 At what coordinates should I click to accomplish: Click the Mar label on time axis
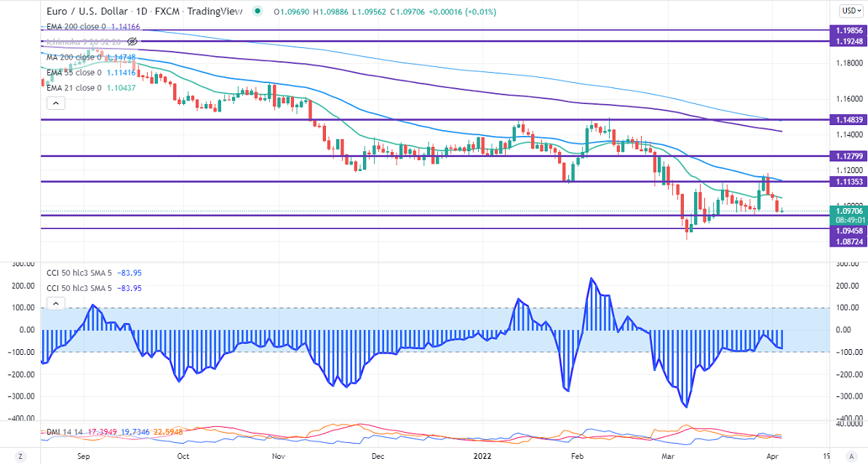click(668, 456)
